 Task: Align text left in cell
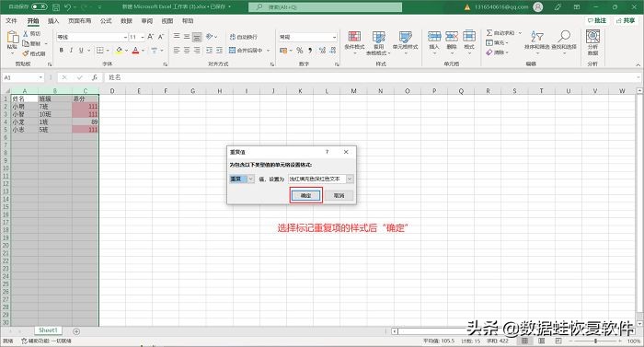177,50
